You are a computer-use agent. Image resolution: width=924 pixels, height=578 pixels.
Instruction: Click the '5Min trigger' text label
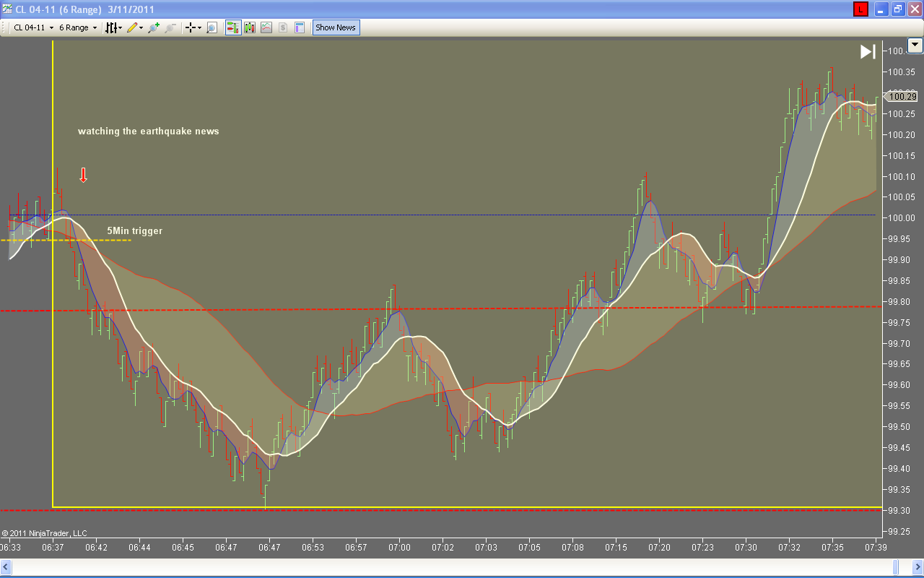coord(135,231)
